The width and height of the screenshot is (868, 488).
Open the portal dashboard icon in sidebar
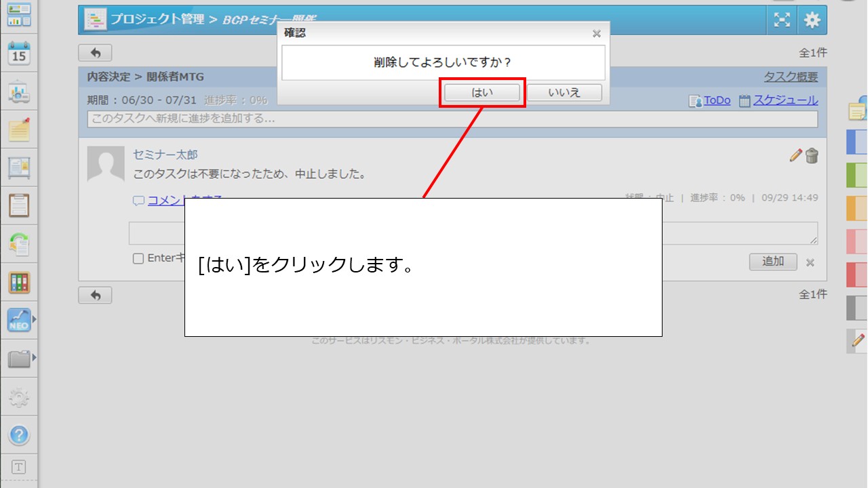tap(19, 15)
